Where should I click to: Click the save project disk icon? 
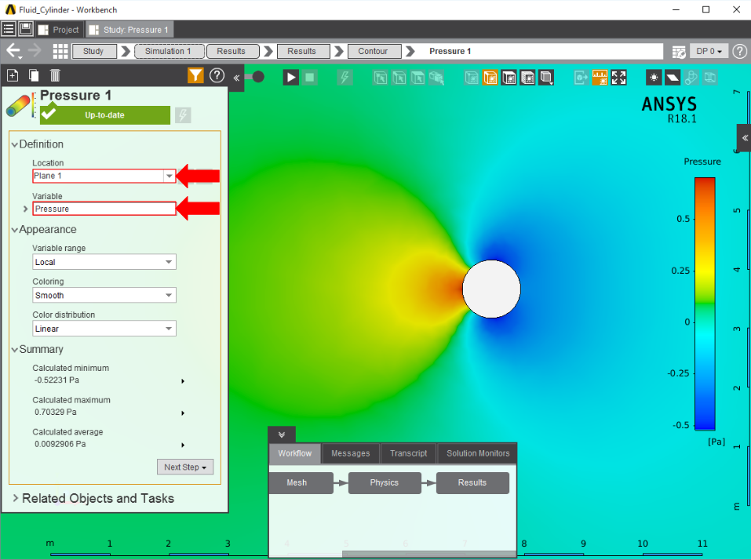[x=26, y=29]
